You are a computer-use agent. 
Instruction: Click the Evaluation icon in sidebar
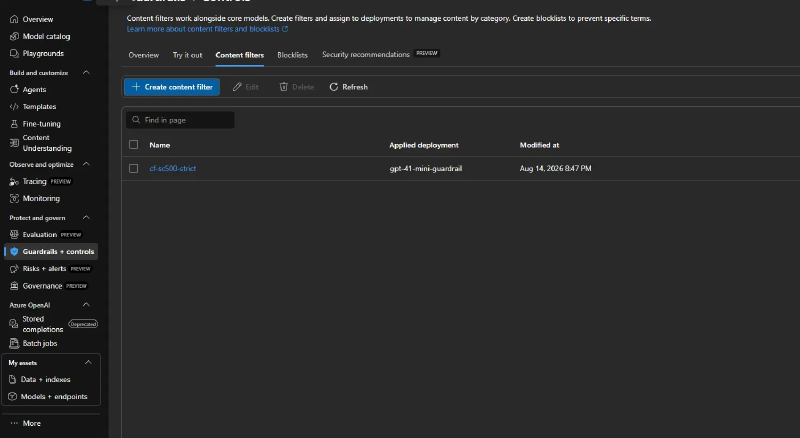coord(14,234)
